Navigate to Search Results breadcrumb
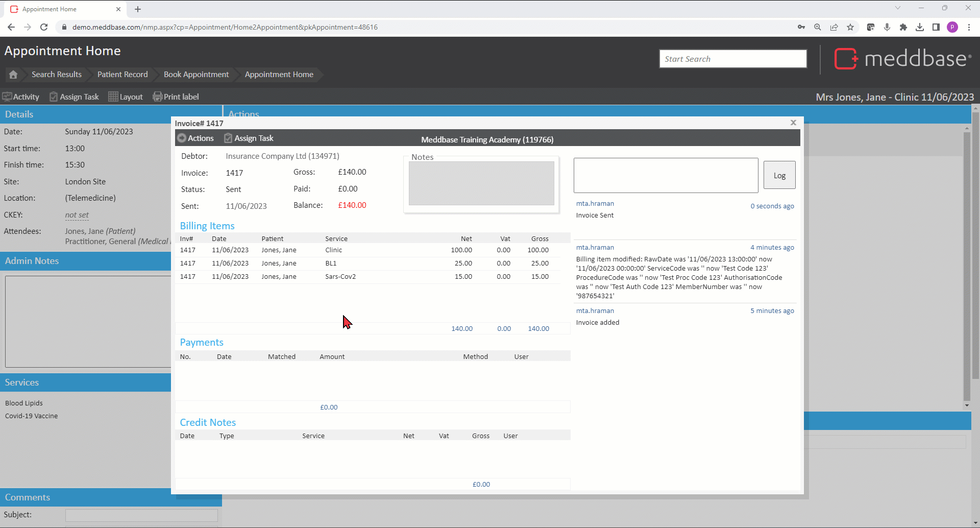Screen dimensions: 980x528 (x=56, y=75)
